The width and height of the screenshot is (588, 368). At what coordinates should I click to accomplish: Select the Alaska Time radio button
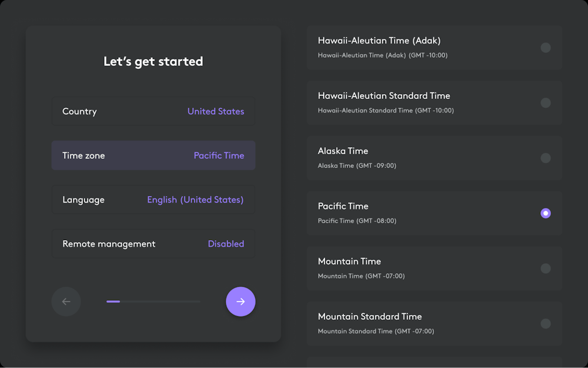(546, 158)
